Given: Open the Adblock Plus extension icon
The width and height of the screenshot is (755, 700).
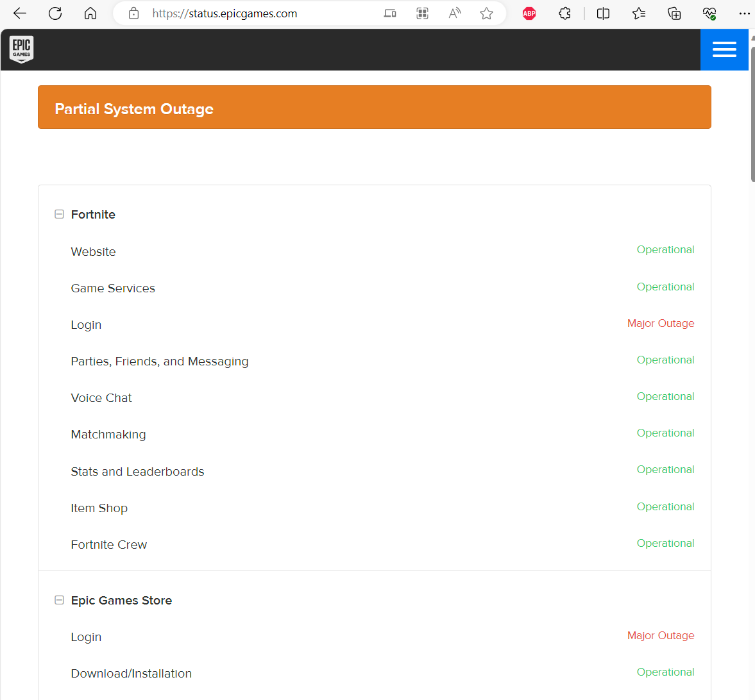Looking at the screenshot, I should click(x=529, y=13).
